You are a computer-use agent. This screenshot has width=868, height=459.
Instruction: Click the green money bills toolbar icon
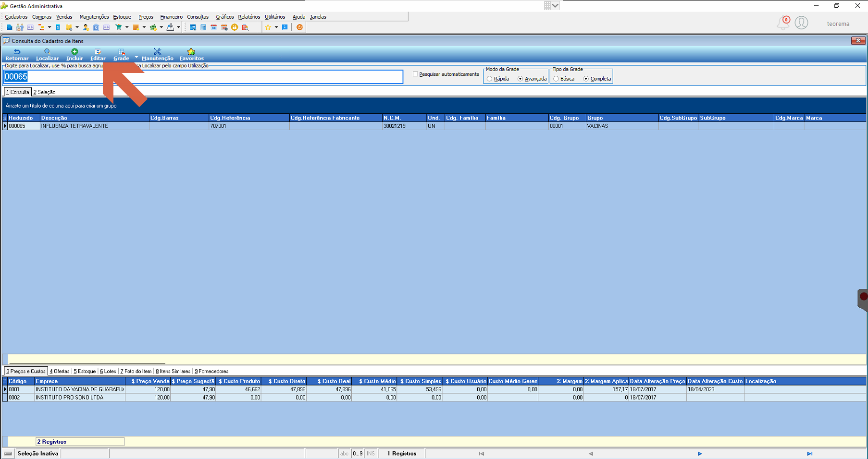(153, 27)
